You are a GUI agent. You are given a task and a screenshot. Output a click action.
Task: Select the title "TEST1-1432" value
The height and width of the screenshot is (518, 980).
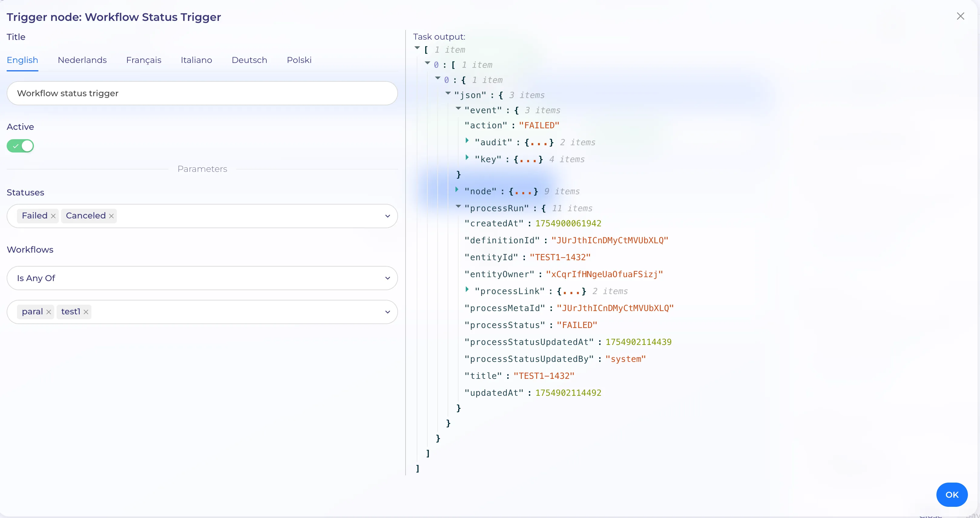pos(544,376)
